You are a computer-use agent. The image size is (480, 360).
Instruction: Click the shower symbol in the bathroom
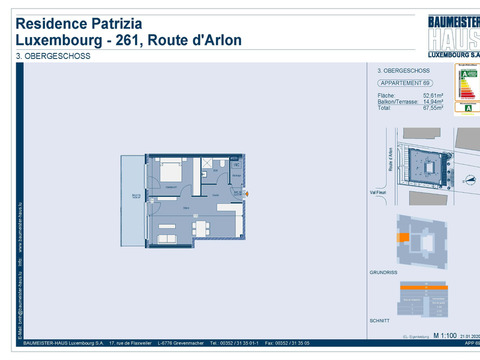pyautogui.click(x=207, y=163)
